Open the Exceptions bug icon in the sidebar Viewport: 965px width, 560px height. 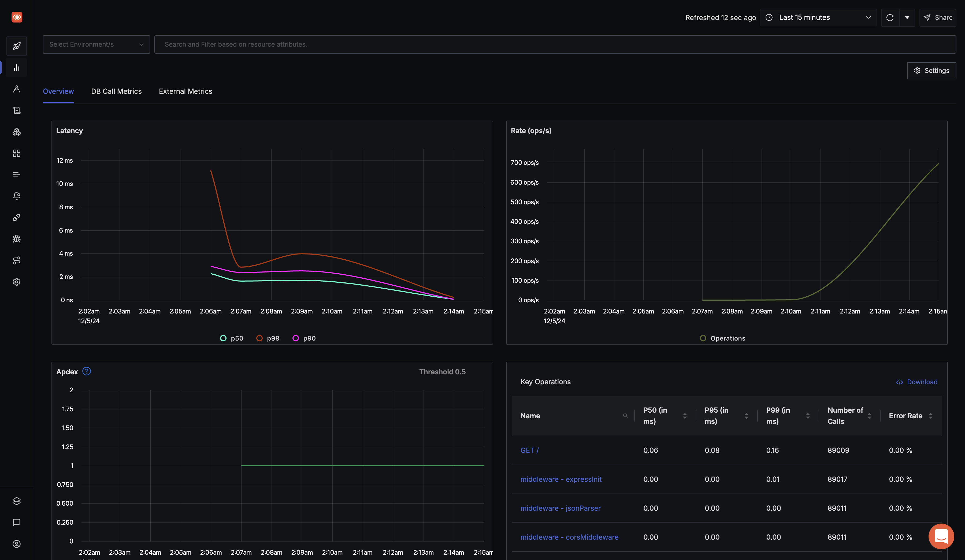tap(16, 239)
